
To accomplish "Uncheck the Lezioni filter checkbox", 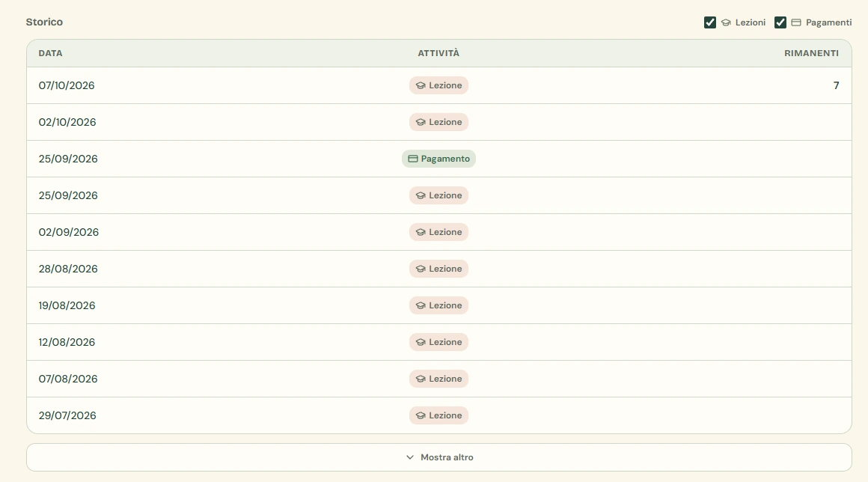I will [709, 22].
